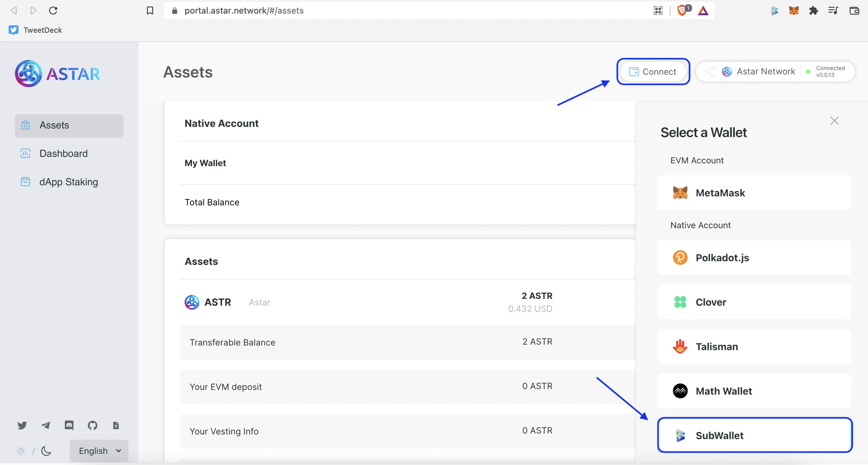Select Assets in sidebar
The height and width of the screenshot is (465, 868).
(69, 125)
